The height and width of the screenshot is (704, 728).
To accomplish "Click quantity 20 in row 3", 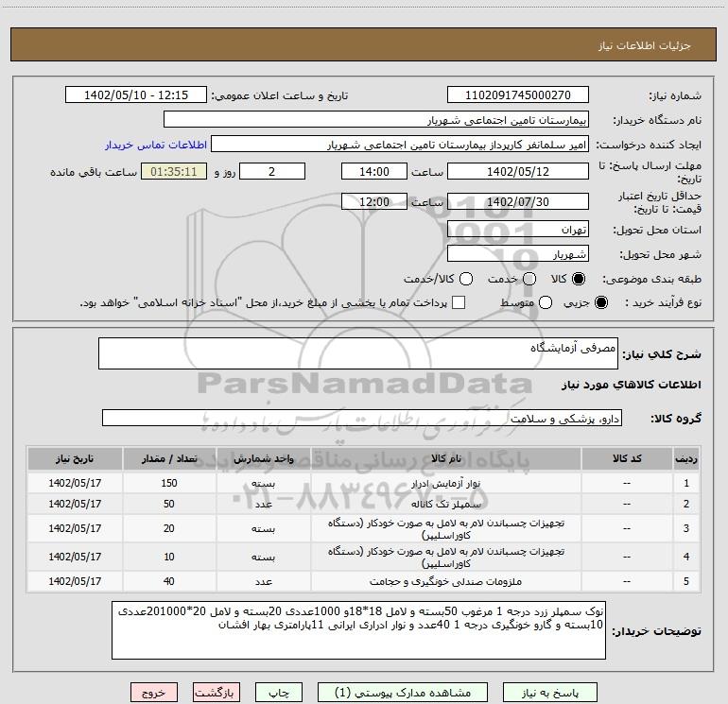I will pos(169,528).
